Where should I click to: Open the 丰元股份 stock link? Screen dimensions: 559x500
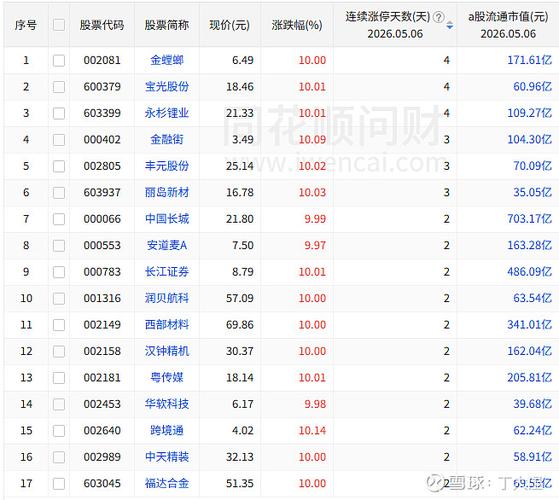(x=167, y=166)
